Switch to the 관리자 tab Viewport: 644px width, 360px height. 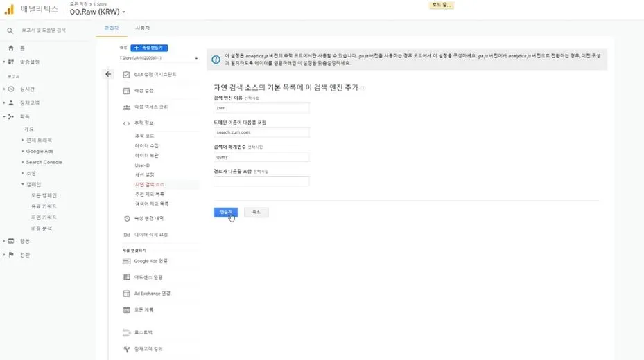(112, 28)
